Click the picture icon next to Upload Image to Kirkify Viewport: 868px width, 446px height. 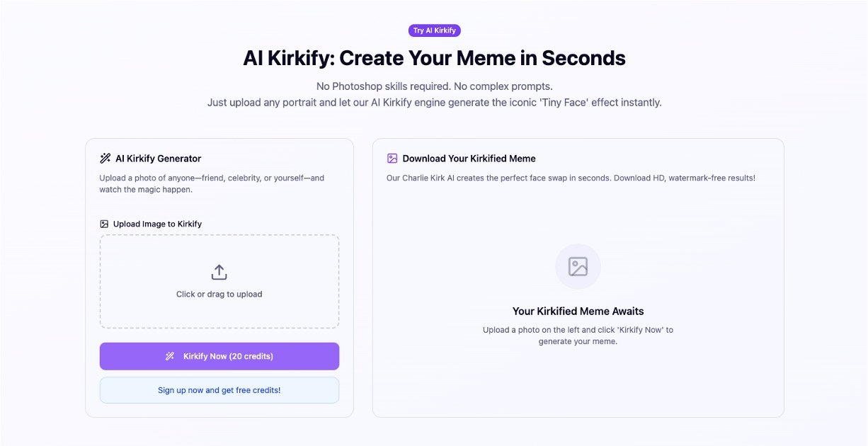point(104,224)
